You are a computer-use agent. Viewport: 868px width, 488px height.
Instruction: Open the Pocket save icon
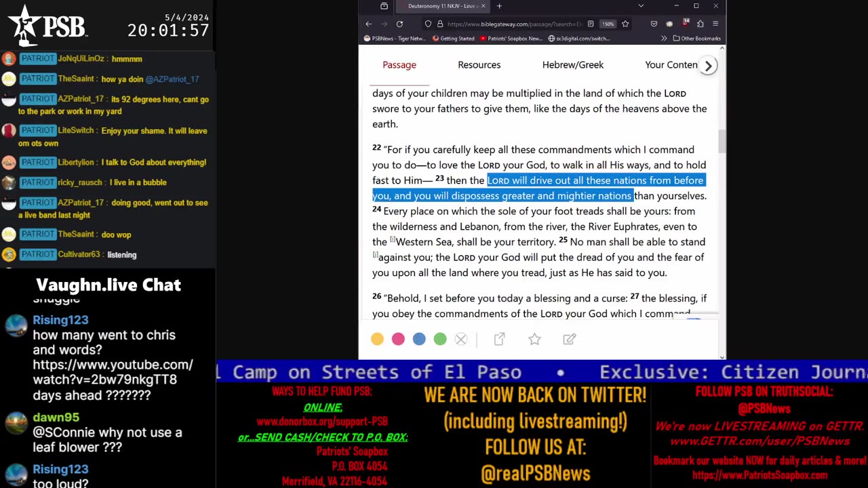click(654, 24)
